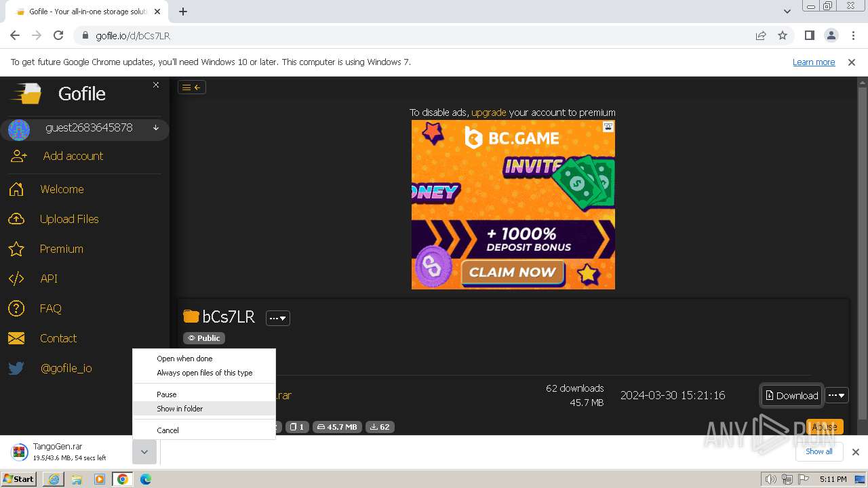Image resolution: width=868 pixels, height=488 pixels.
Task: Click the Abuse button
Action: [825, 427]
